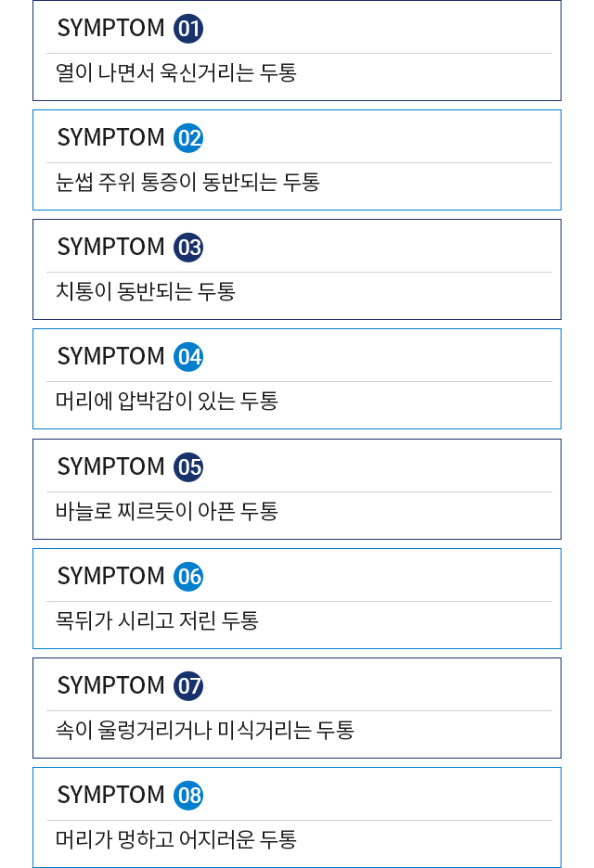Click the number 03 badge icon
Screen dimensions: 594x868
pyautogui.click(x=188, y=248)
